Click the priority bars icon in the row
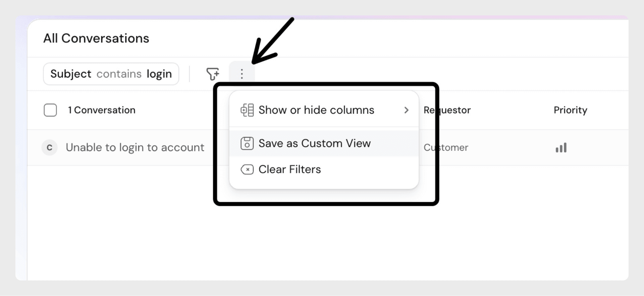Image resolution: width=644 pixels, height=296 pixels. click(x=561, y=148)
